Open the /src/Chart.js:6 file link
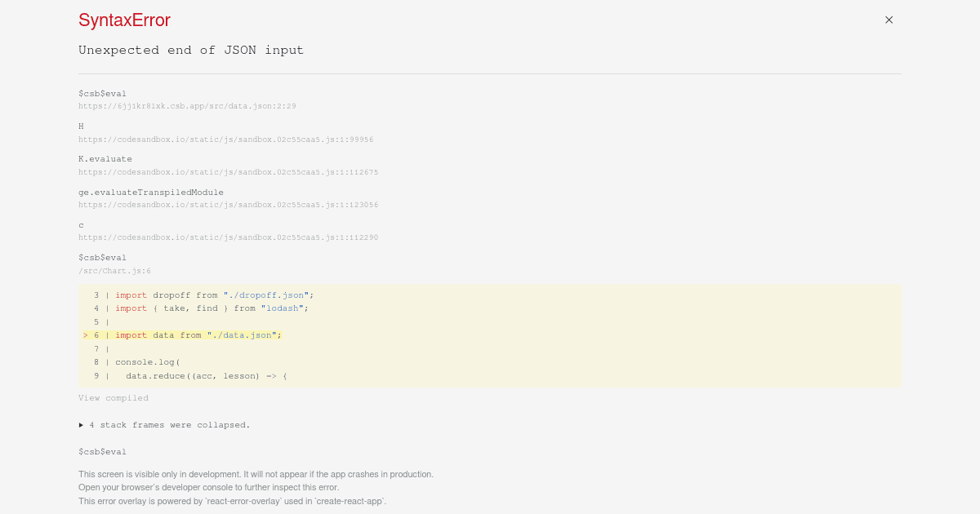This screenshot has height=514, width=980. pyautogui.click(x=114, y=271)
